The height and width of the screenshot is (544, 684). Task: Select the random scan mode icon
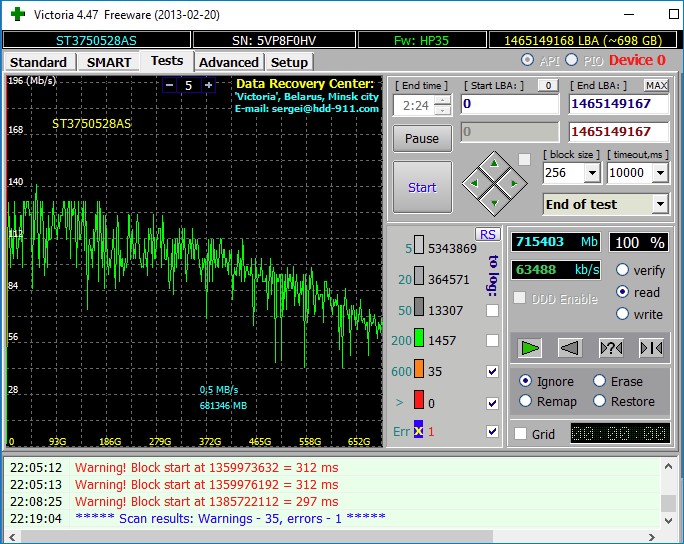pos(610,348)
